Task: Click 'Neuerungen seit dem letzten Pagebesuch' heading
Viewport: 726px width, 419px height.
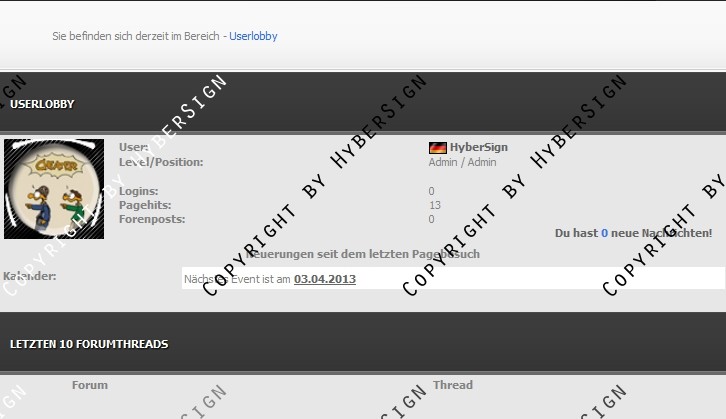Action: click(x=365, y=254)
